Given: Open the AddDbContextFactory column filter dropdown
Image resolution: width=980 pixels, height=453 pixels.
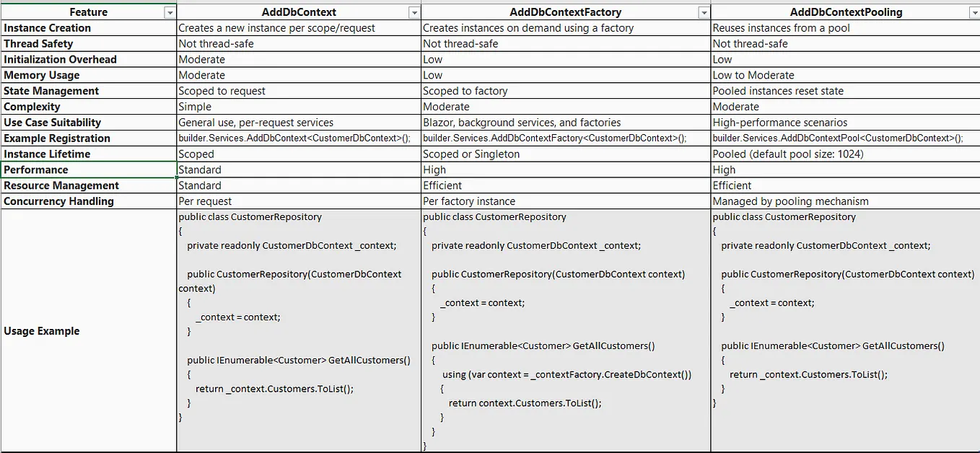Looking at the screenshot, I should point(704,12).
